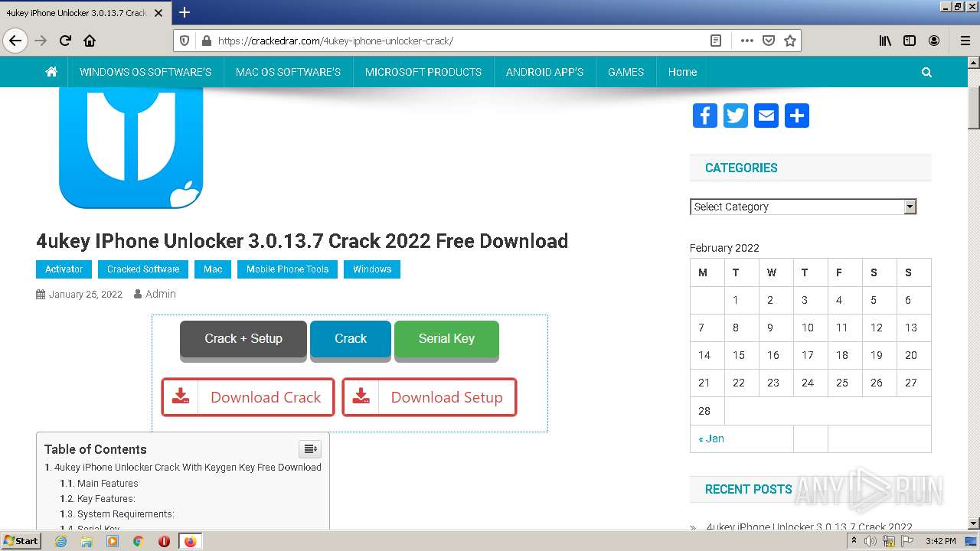The width and height of the screenshot is (980, 551).
Task: Share on Twitter
Action: (736, 116)
